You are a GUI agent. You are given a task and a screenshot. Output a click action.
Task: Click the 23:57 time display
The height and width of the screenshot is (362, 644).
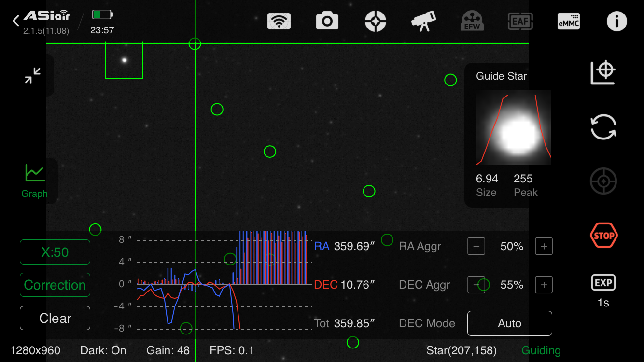[102, 30]
